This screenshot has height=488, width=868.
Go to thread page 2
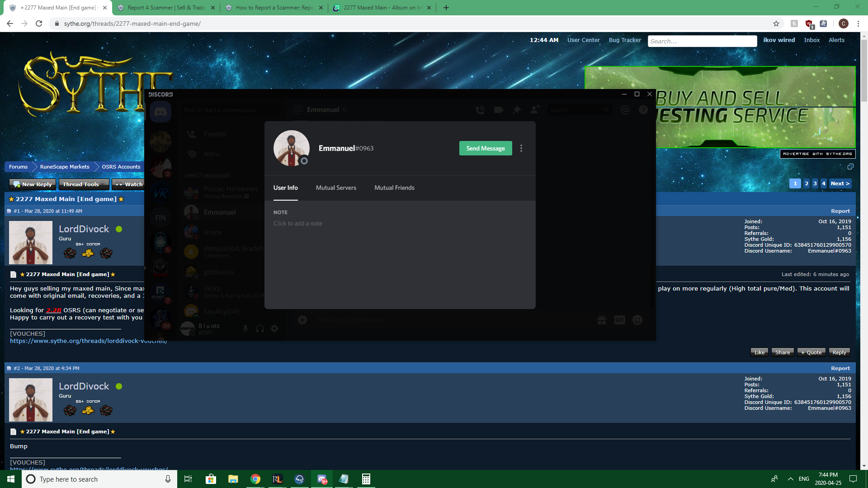(x=807, y=183)
